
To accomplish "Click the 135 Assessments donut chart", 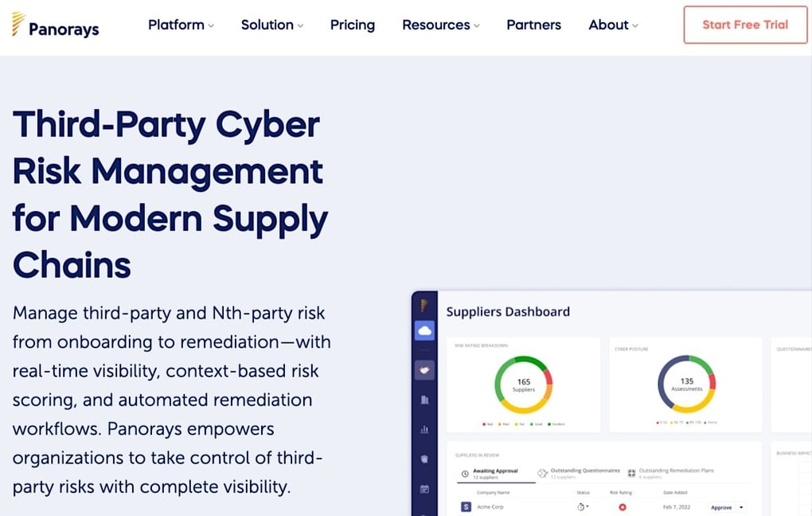I will (x=687, y=384).
